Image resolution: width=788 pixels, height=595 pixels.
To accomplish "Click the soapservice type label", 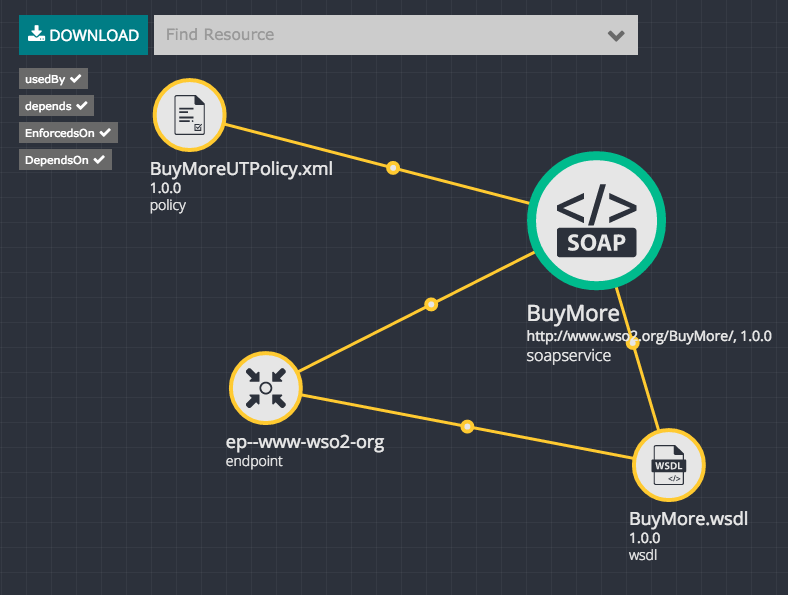I will 568,356.
